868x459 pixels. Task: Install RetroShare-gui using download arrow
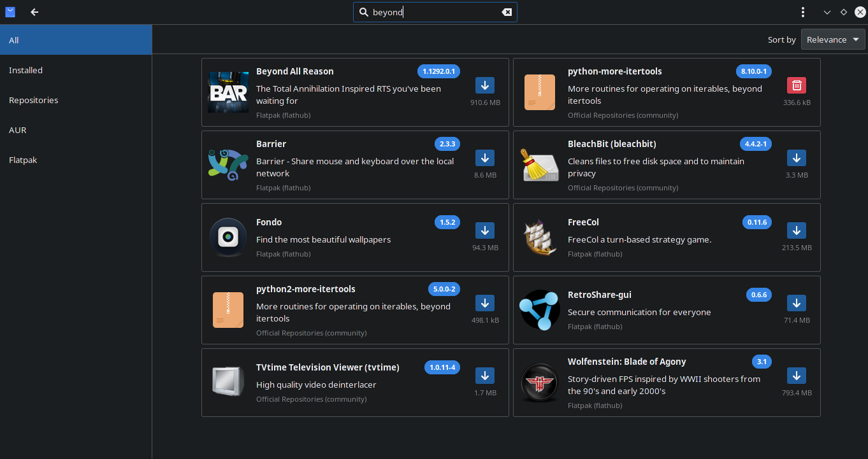797,303
